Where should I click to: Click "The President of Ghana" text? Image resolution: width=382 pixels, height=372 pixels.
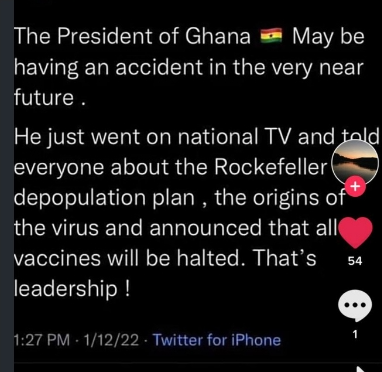[132, 35]
